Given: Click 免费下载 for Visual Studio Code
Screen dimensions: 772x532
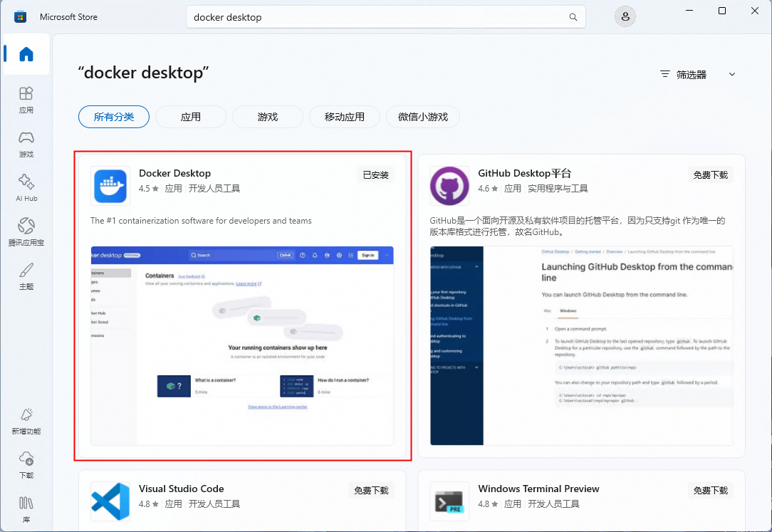Looking at the screenshot, I should (371, 490).
